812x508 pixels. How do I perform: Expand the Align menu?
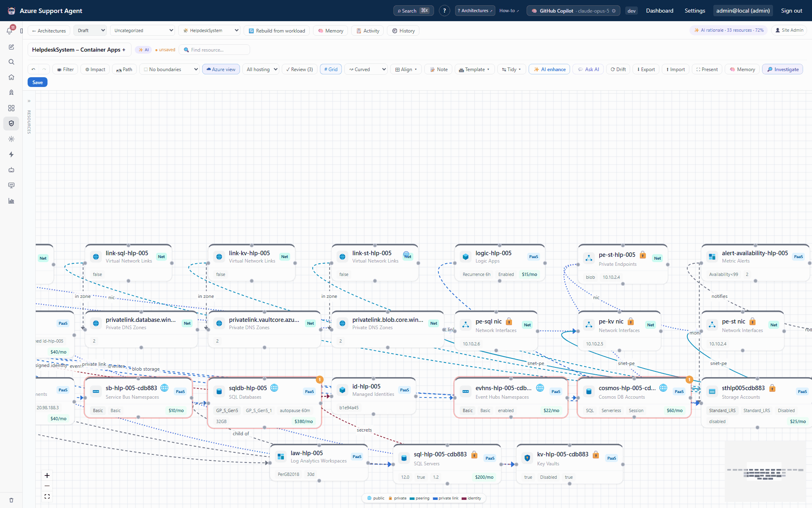[406, 69]
